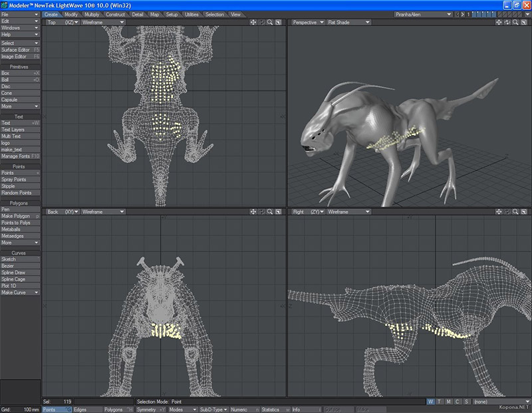
Task: Maximize the Right viewport with its corner icon
Action: tap(525, 212)
